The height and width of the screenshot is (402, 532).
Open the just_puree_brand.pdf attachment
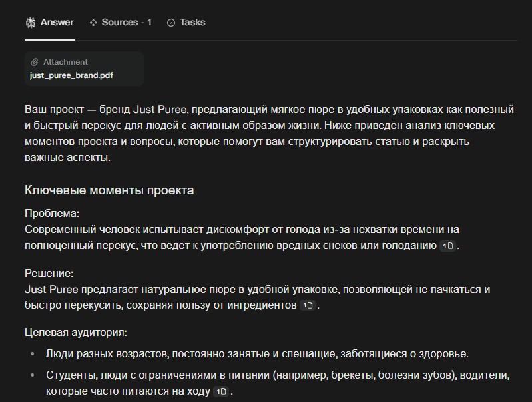pos(71,75)
